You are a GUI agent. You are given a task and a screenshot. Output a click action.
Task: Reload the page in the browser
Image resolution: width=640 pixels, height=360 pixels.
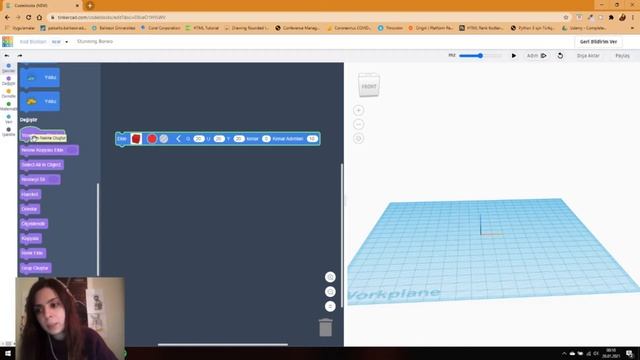pos(29,18)
